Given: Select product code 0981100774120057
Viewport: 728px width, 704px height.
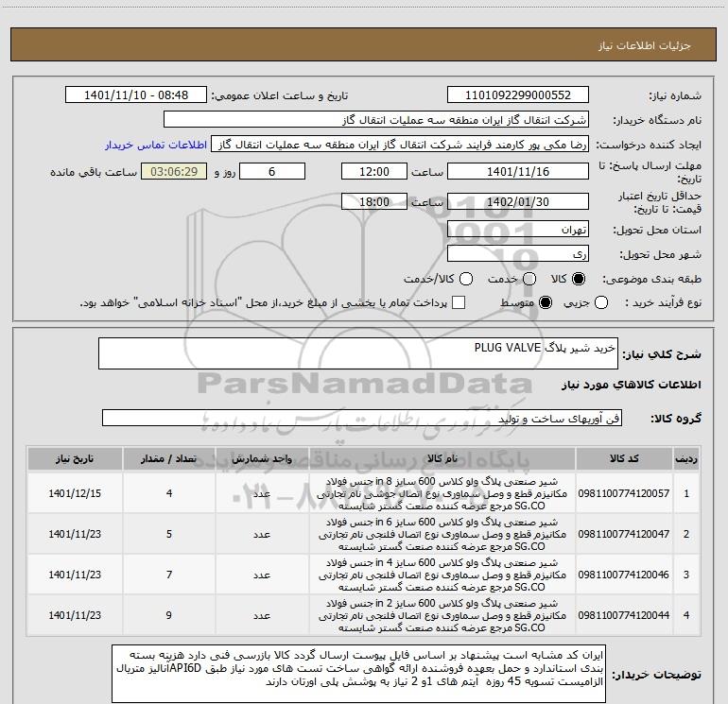Looking at the screenshot, I should [x=624, y=493].
